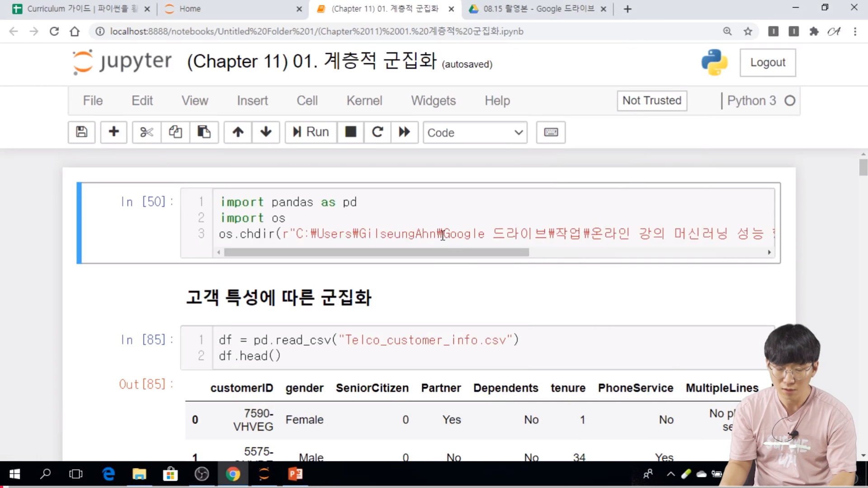The image size is (868, 488).
Task: Restart the kernel circular arrow icon
Action: 377,132
